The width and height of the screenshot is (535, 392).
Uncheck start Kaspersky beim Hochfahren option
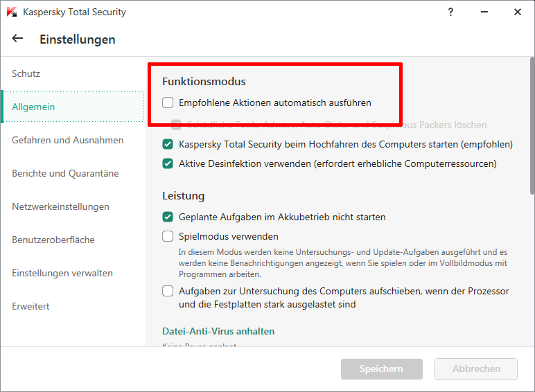click(x=168, y=145)
